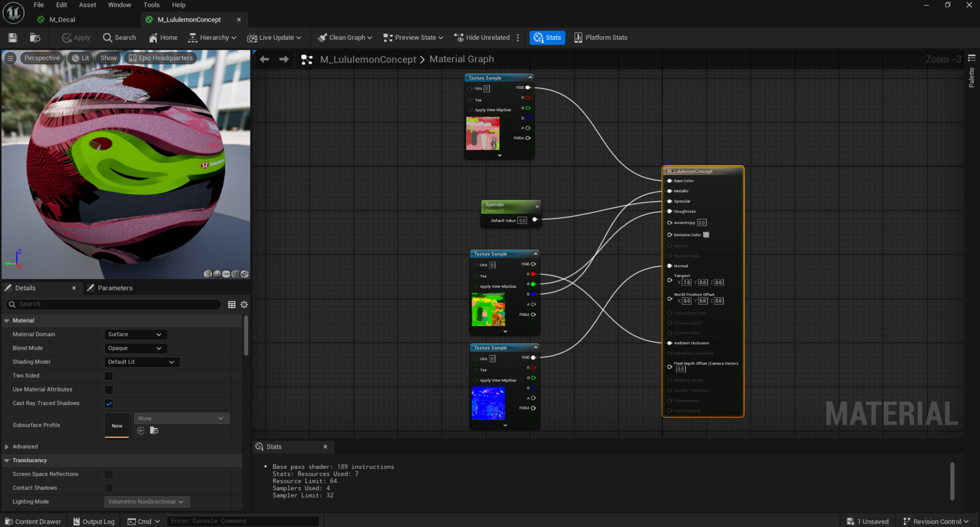Toggle Hide Unrelated nodes
The image size is (980, 527).
pyautogui.click(x=482, y=37)
